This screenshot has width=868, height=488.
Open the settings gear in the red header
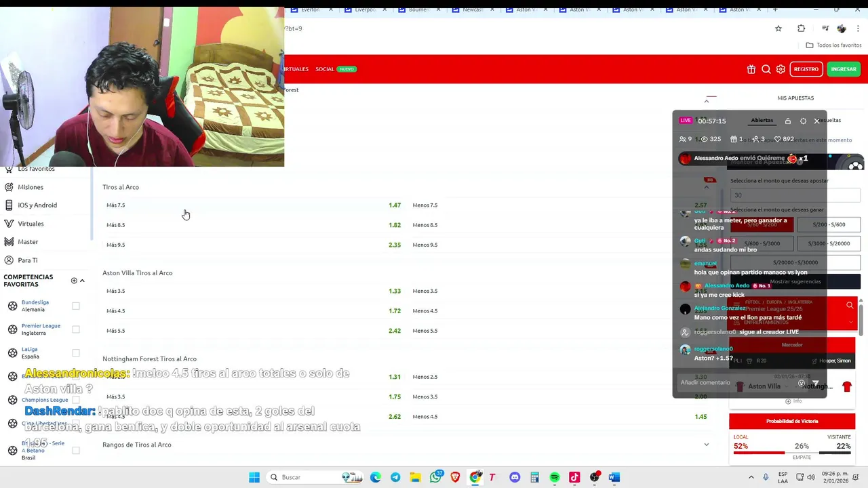[x=781, y=69]
